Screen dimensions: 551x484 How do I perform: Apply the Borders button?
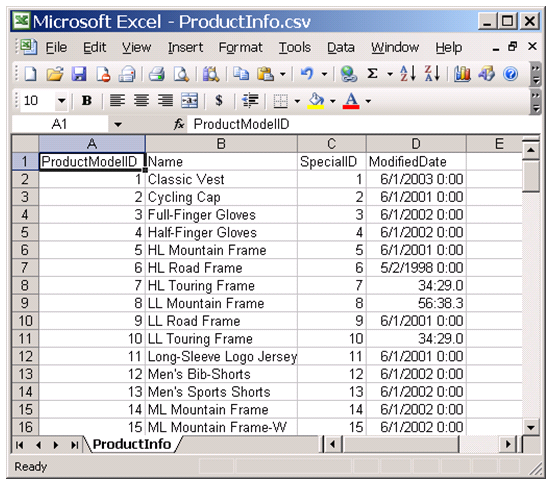280,101
